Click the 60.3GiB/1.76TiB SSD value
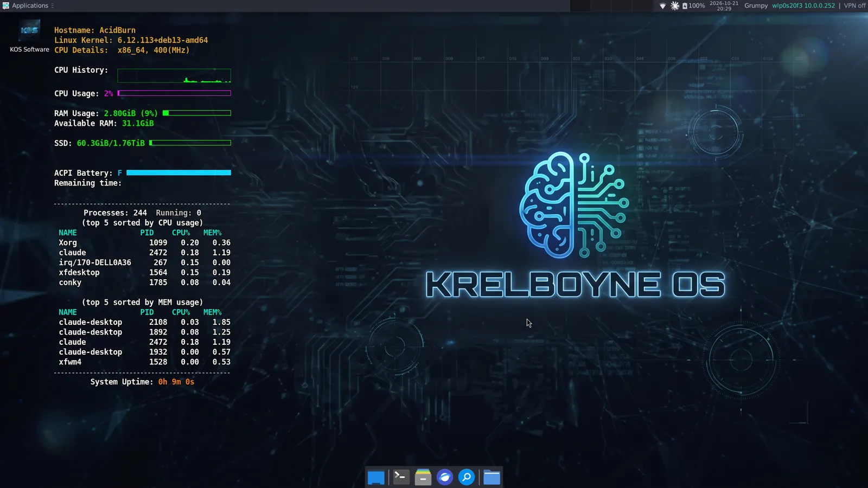868x488 pixels. pyautogui.click(x=111, y=143)
